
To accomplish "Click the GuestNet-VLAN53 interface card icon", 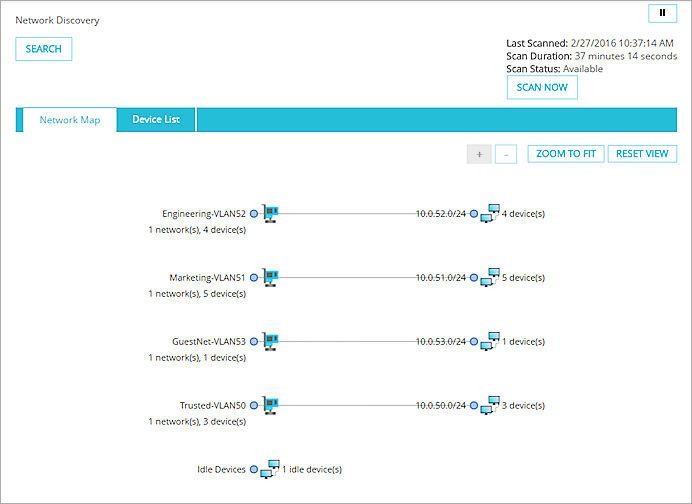I will [x=270, y=342].
